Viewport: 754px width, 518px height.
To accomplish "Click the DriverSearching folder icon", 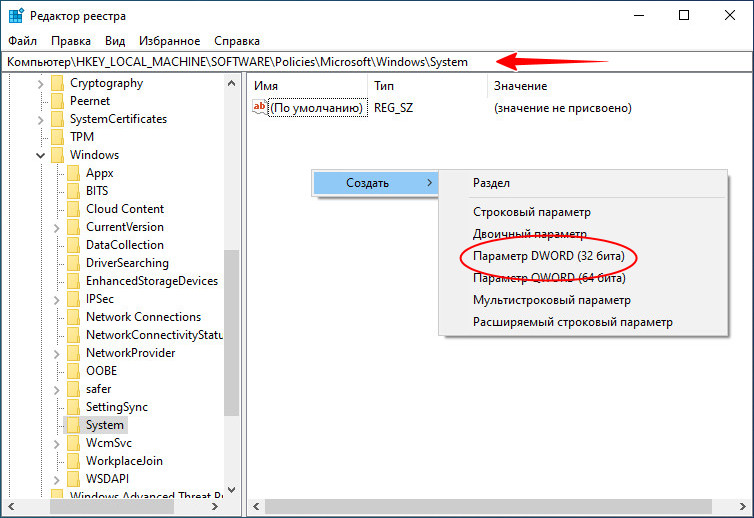I will pos(73,263).
